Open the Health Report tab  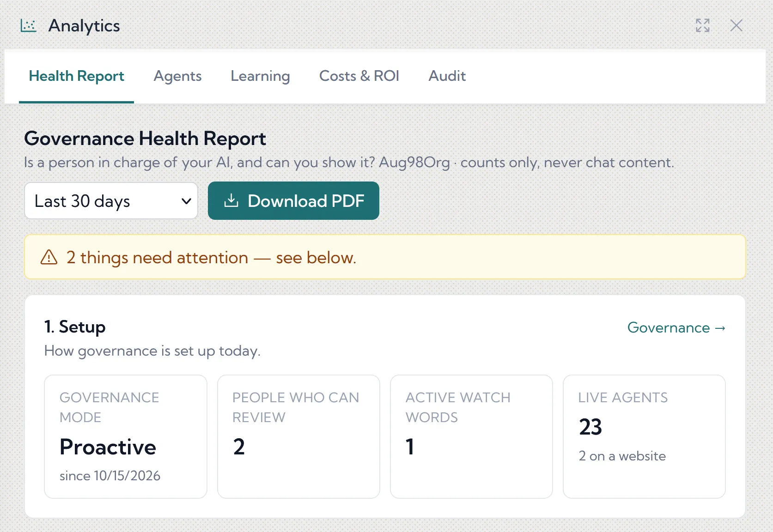[x=76, y=76]
